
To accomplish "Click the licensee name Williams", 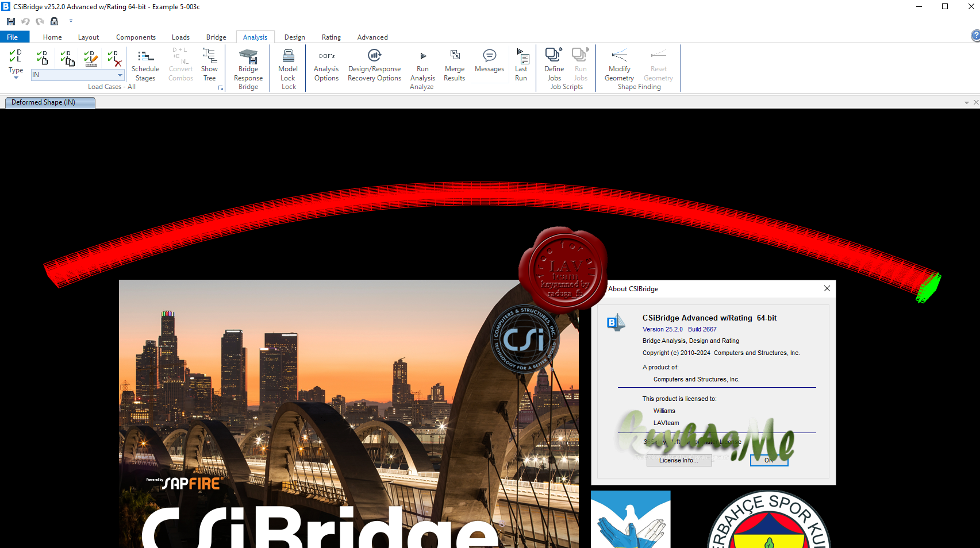I will 664,411.
